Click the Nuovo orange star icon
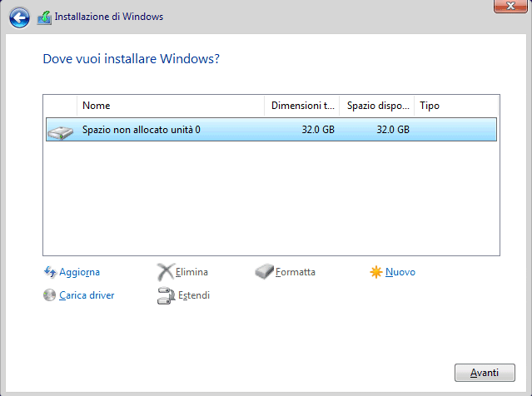Viewport: 532px width, 396px height. pyautogui.click(x=376, y=272)
